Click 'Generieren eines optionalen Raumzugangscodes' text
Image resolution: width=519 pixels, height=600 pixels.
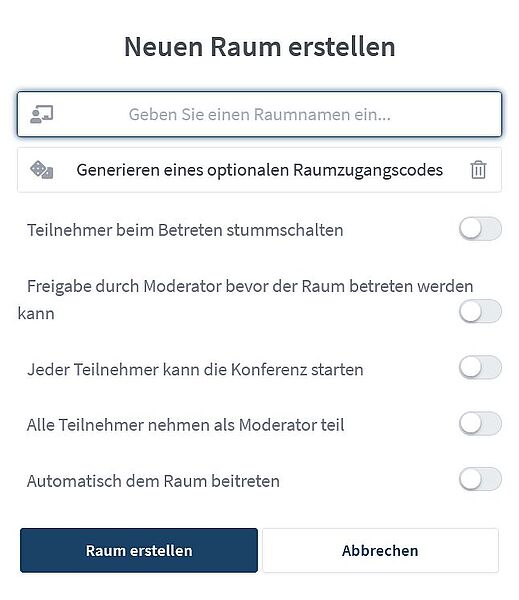(260, 170)
